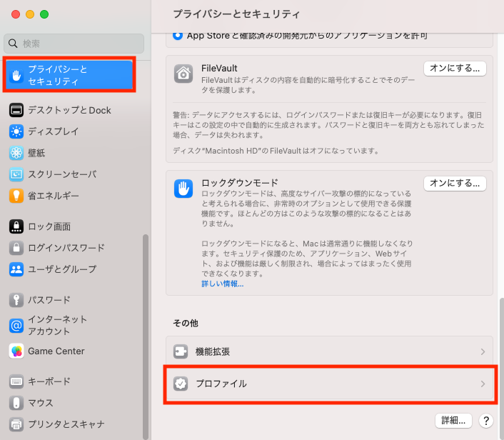Open the プロファイル row chevron
Viewport: 504px width, 440px height.
(x=483, y=384)
